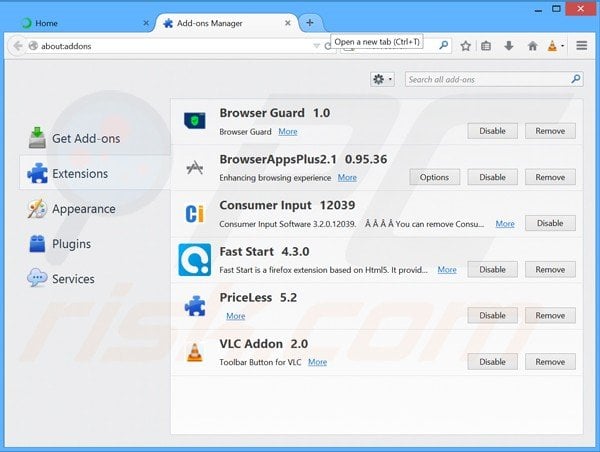Click the Consumer Input 12039 title

[x=287, y=205]
